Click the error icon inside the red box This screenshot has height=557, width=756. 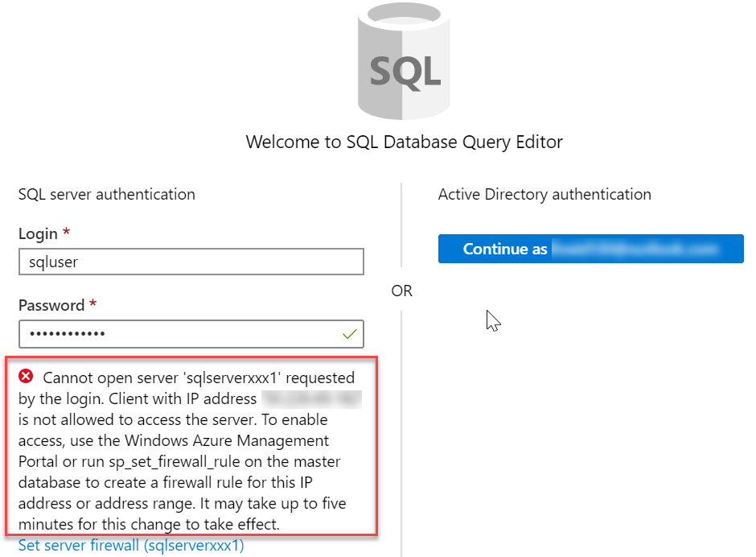tap(25, 375)
